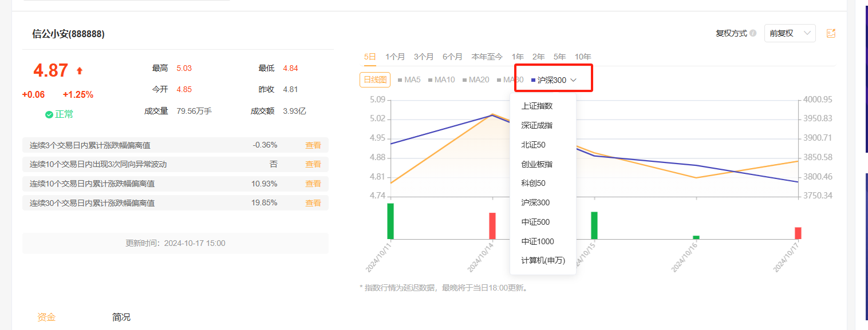Choose 深证成指 from the index list
Viewport: 868px width, 330px height.
click(543, 125)
